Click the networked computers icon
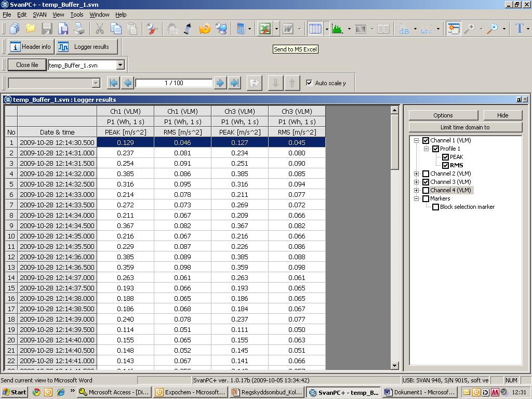This screenshot has width=532, height=399. coord(221,29)
